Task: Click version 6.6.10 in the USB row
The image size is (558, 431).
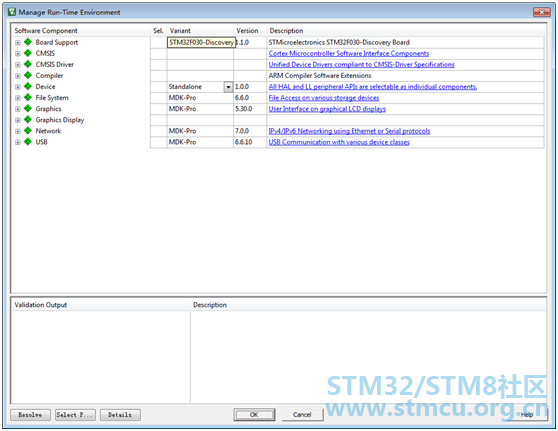Action: [x=243, y=142]
